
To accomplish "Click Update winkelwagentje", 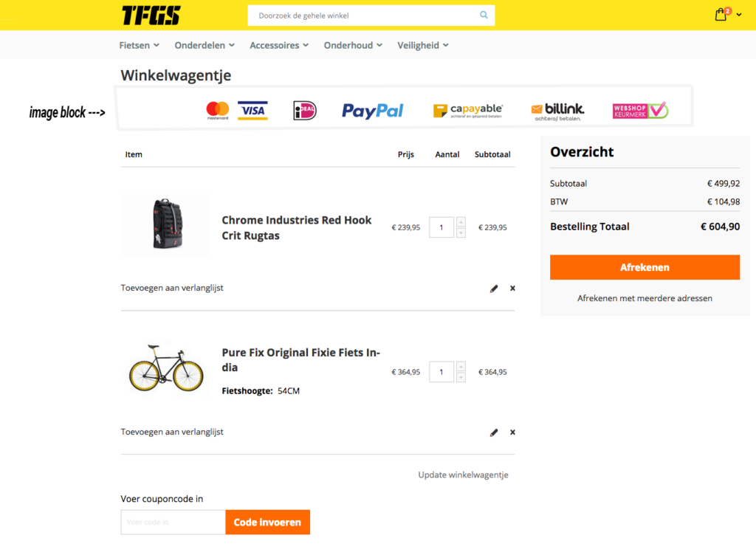I will point(463,475).
